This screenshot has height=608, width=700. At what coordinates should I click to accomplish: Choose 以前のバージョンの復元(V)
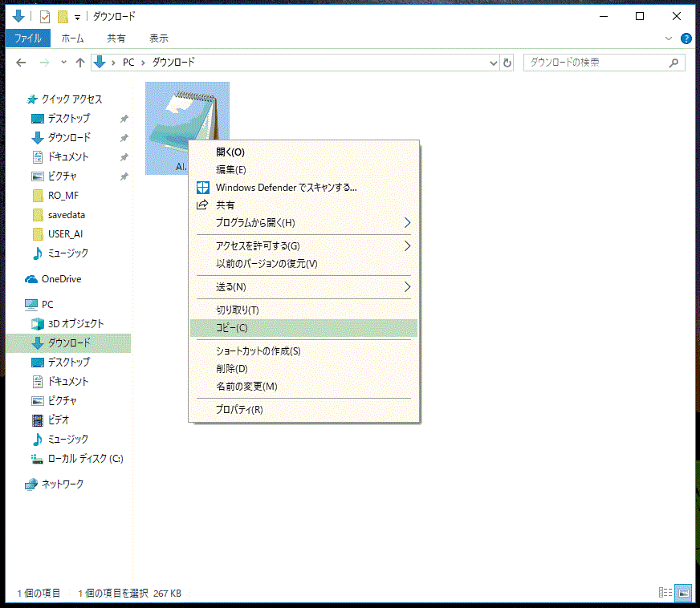[303, 264]
